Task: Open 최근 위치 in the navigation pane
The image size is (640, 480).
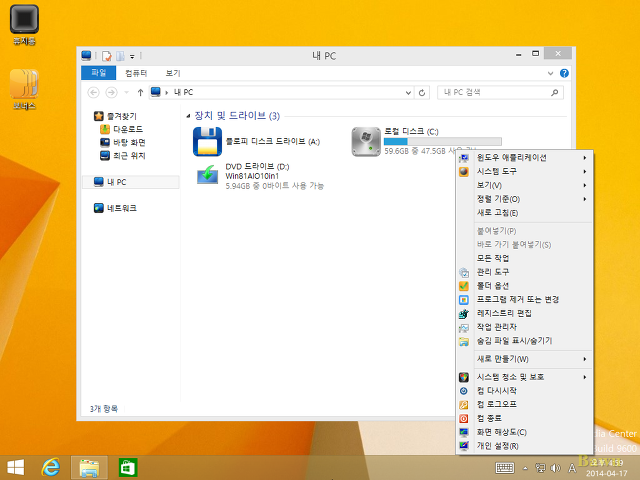Action: [123, 156]
